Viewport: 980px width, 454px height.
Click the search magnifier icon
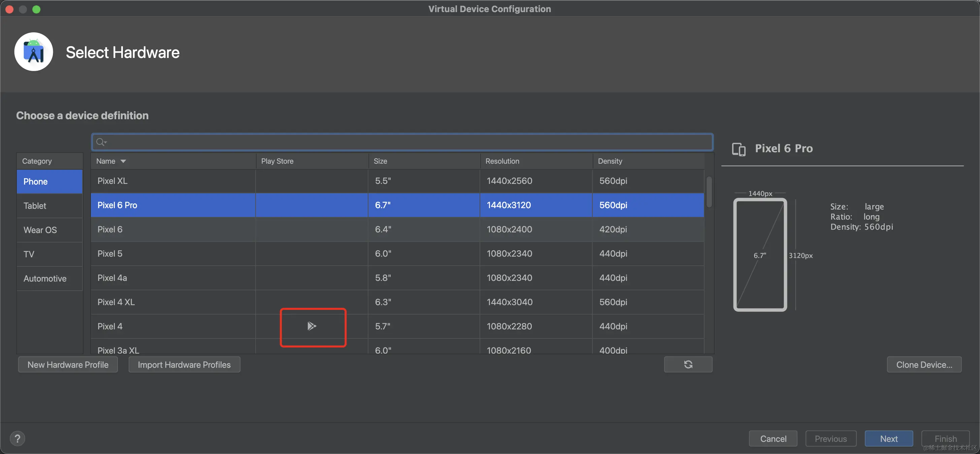[100, 142]
